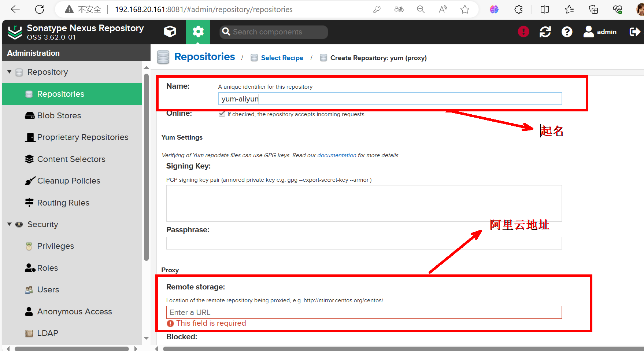Click the main panel horizontal scrollbar
644x351 pixels.
pyautogui.click(x=403, y=348)
